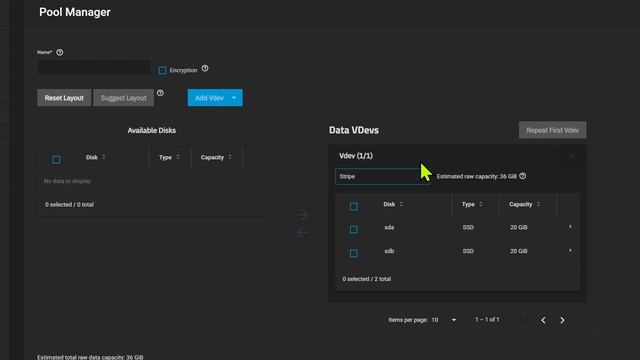Go to the previous page

543,320
